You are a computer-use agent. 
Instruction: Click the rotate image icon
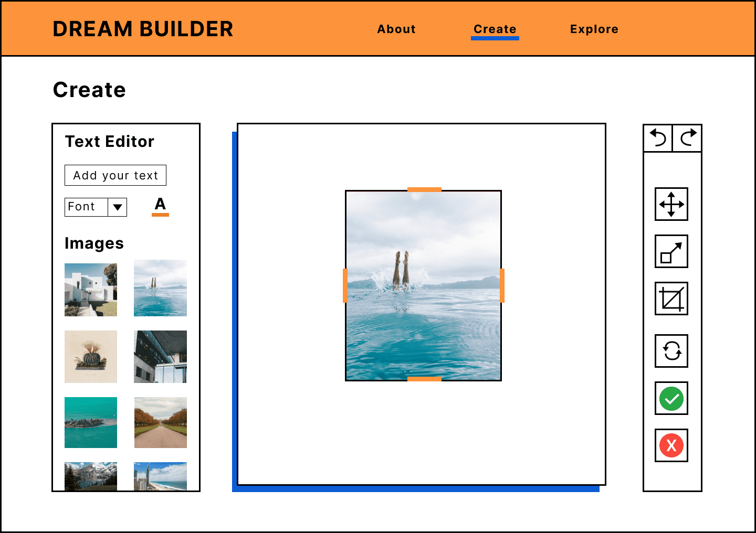(671, 351)
